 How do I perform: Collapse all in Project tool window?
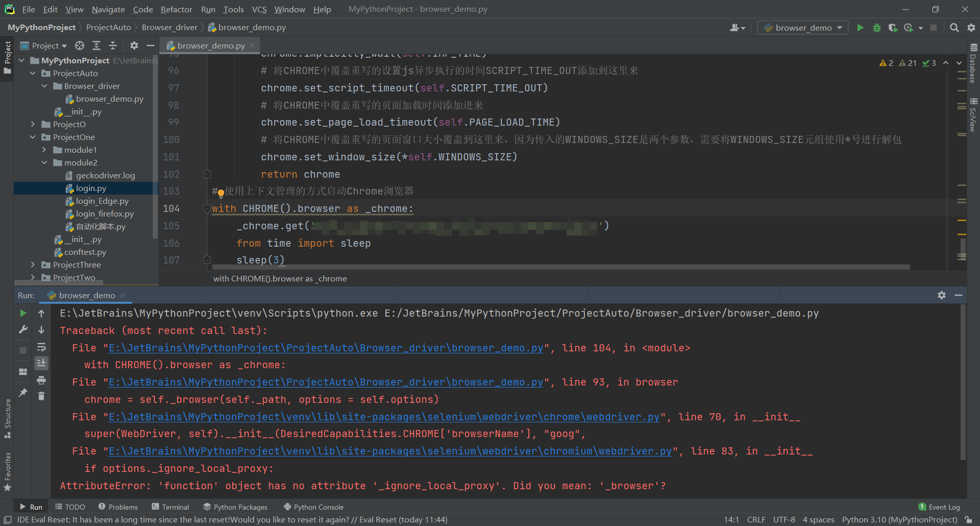pyautogui.click(x=113, y=45)
